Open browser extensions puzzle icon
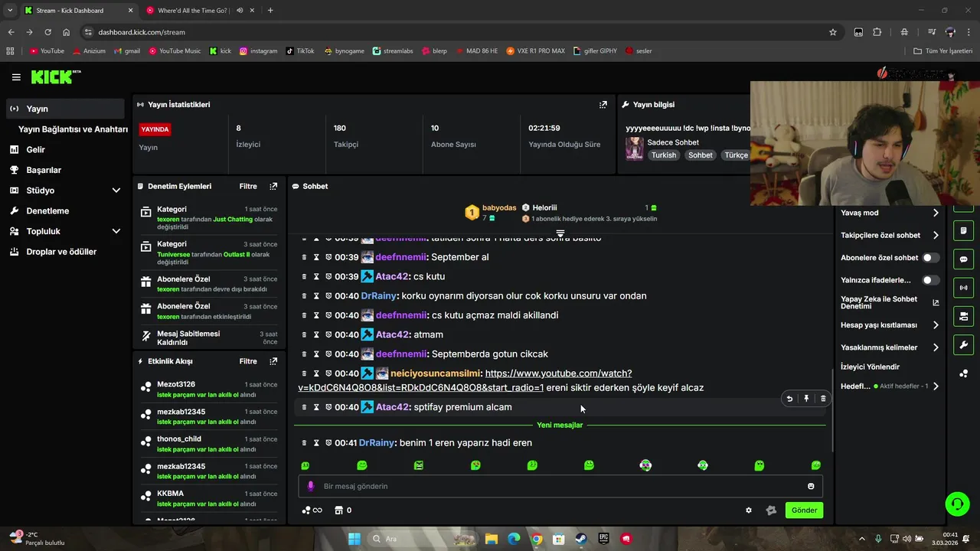Screen dimensions: 980x551 pos(877,32)
